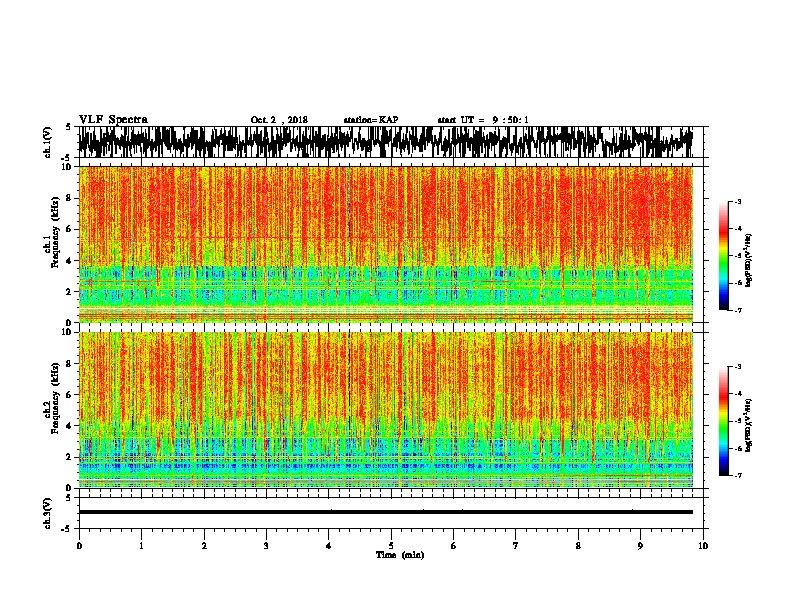The image size is (792, 612).
Task: Click the ch.1 spectrogram colorbar
Action: tap(723, 255)
